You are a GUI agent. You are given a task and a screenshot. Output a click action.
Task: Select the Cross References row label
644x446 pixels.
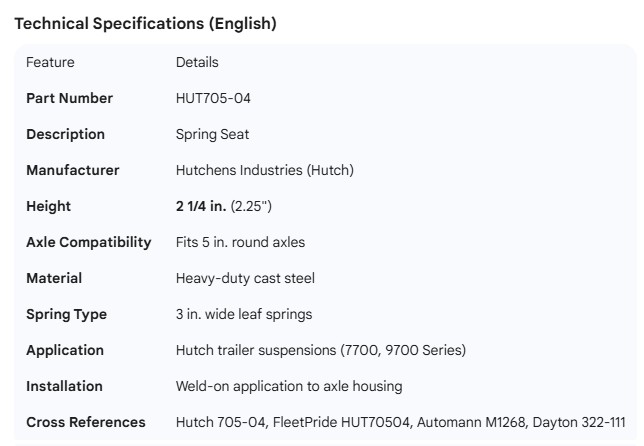click(85, 422)
